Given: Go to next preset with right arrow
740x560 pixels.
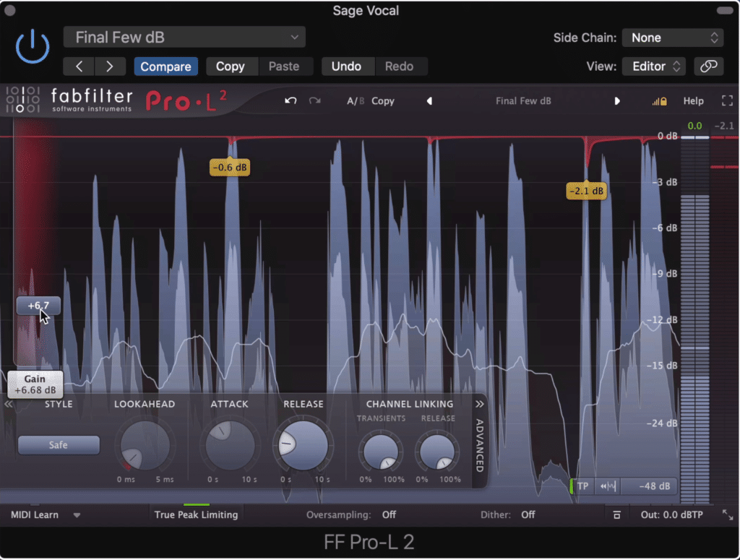Looking at the screenshot, I should point(110,66).
